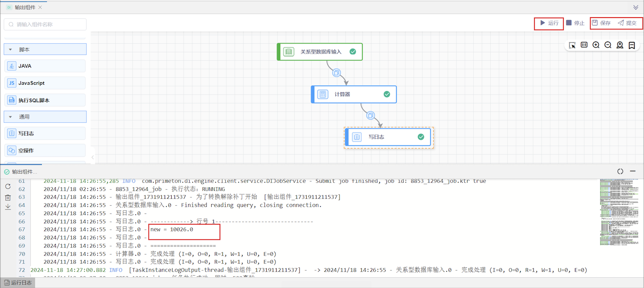644x288 pixels.
Task: Zoom out of the workflow canvas
Action: point(608,45)
